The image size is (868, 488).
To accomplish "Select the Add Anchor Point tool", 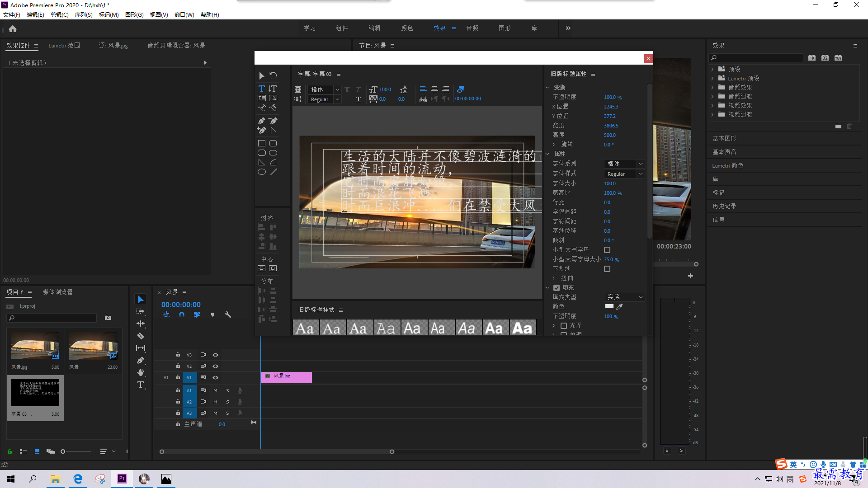I will click(x=261, y=130).
